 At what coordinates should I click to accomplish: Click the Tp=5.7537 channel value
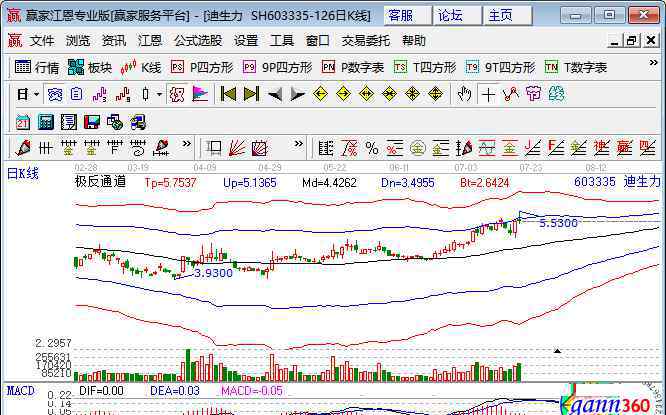click(x=170, y=183)
